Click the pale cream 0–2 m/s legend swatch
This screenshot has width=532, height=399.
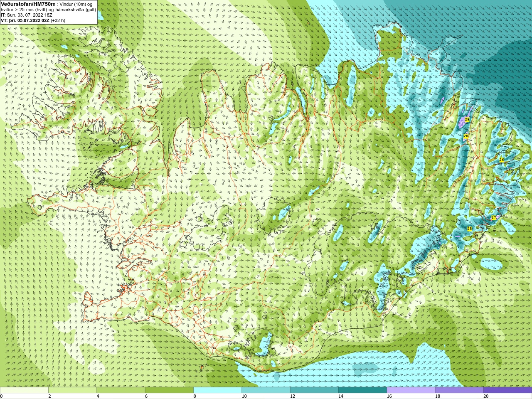24,390
